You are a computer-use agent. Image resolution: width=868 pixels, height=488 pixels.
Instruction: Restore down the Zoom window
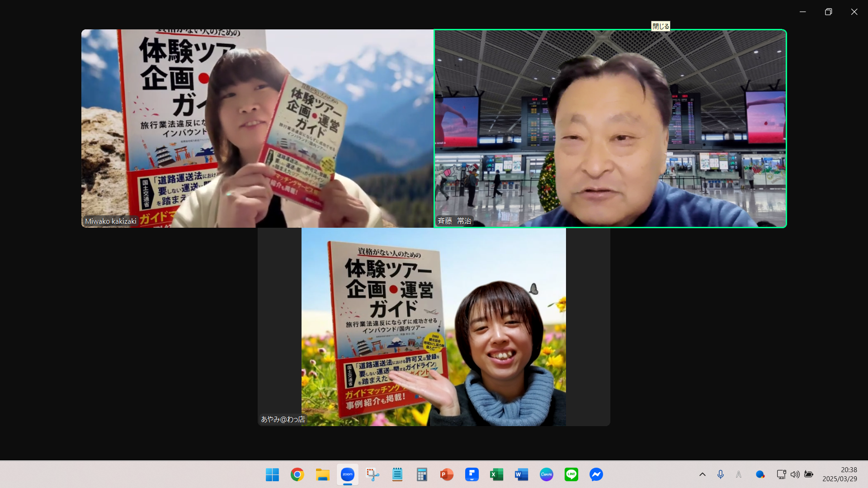point(828,12)
